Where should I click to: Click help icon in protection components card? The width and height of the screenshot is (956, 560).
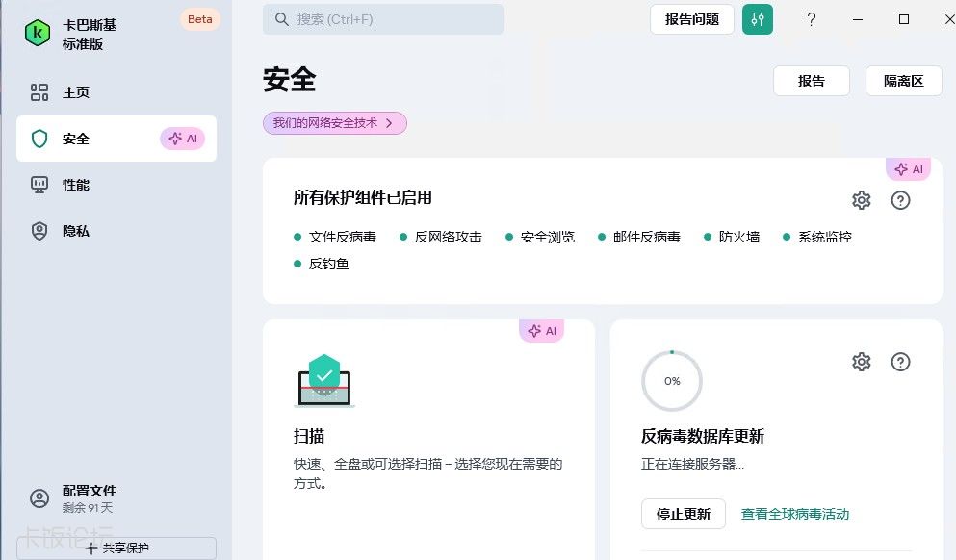coord(900,200)
